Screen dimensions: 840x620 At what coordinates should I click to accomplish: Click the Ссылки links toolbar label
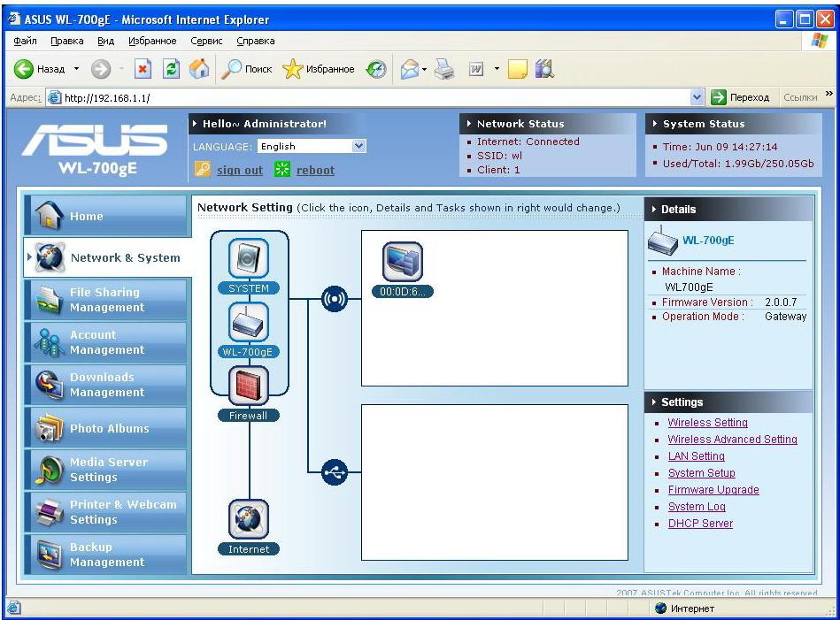[x=800, y=97]
